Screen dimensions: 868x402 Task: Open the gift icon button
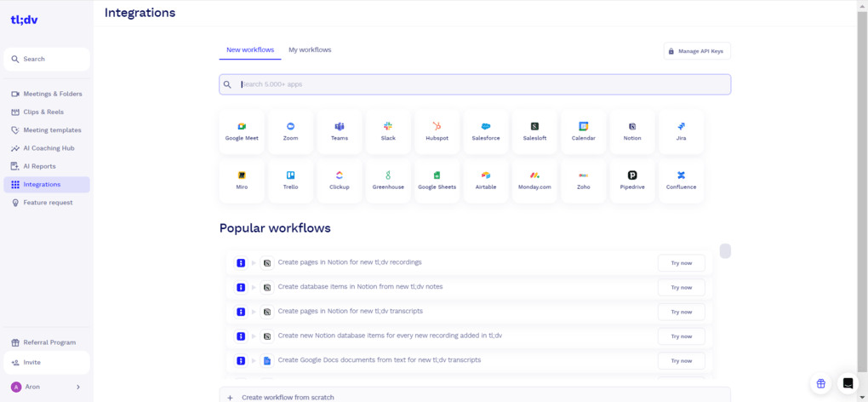coord(821,383)
